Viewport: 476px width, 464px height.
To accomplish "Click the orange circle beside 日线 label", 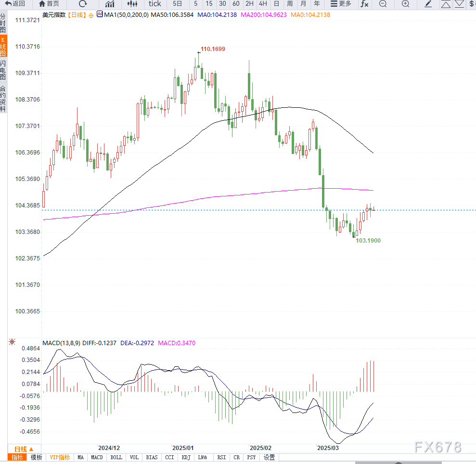I will coord(91,15).
